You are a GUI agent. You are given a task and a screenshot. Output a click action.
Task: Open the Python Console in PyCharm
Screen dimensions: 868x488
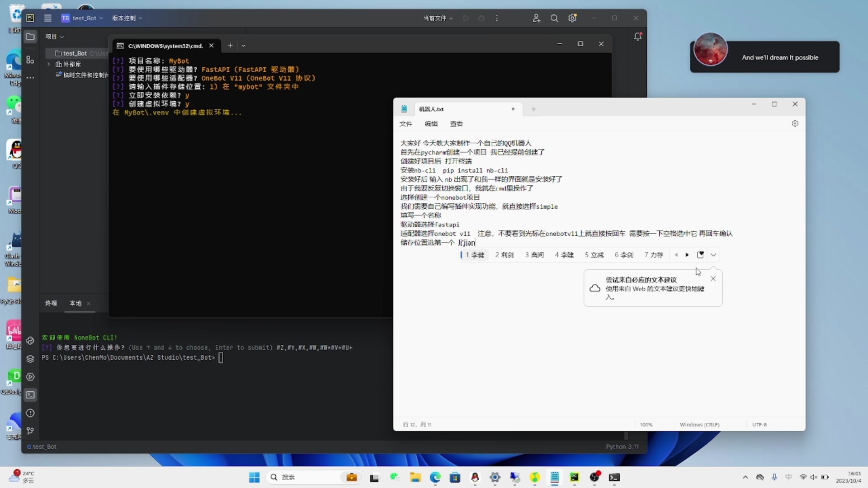[30, 341]
